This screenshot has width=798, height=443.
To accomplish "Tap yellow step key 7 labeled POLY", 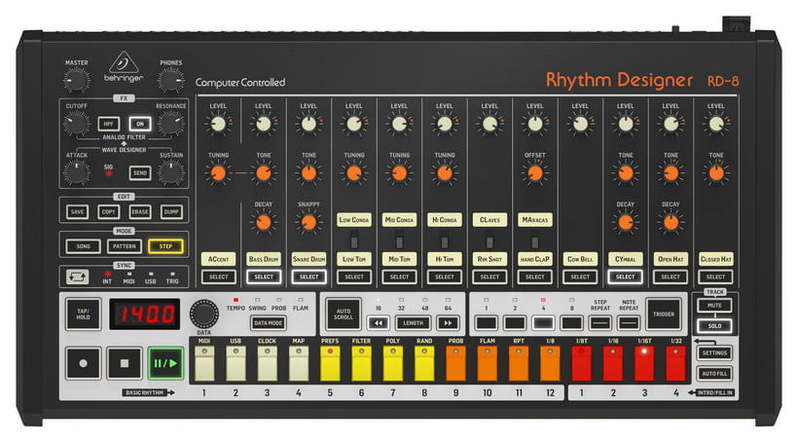I will pyautogui.click(x=393, y=364).
